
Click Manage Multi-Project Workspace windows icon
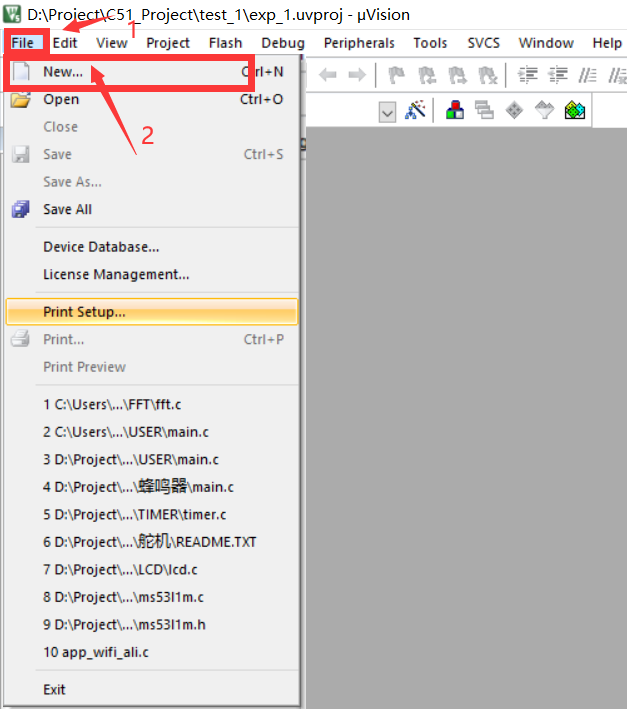tap(484, 110)
